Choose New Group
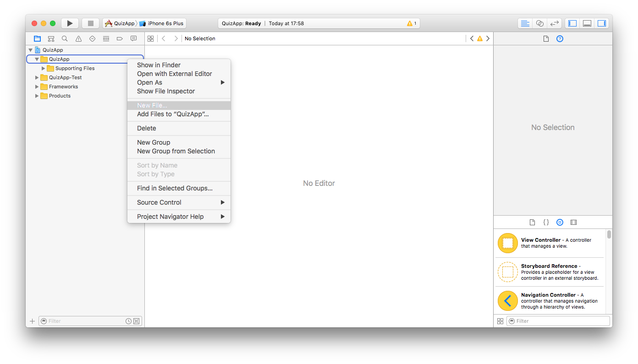 tap(179, 142)
